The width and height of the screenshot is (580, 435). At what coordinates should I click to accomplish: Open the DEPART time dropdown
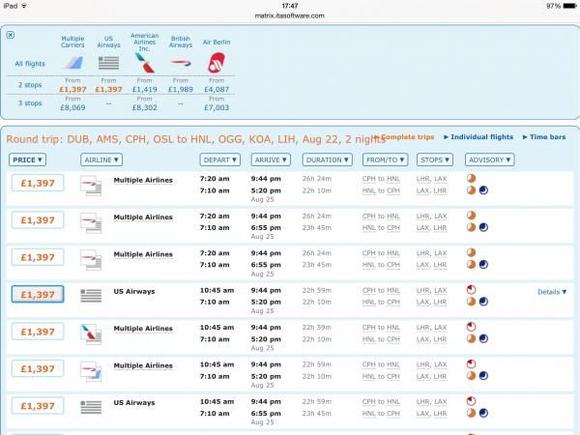220,160
